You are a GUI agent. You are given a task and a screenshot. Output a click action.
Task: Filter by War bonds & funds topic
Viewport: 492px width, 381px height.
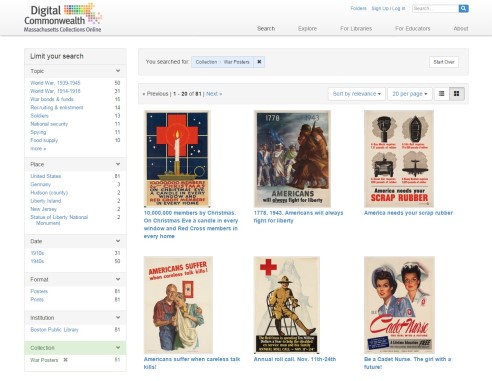(52, 99)
